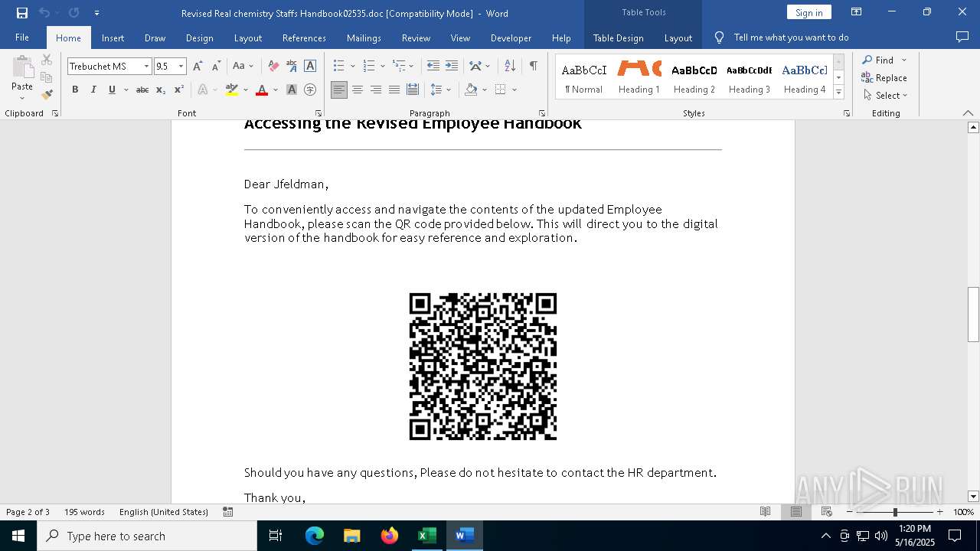This screenshot has height=551, width=980.
Task: Click the zoom slider handle
Action: pyautogui.click(x=895, y=512)
